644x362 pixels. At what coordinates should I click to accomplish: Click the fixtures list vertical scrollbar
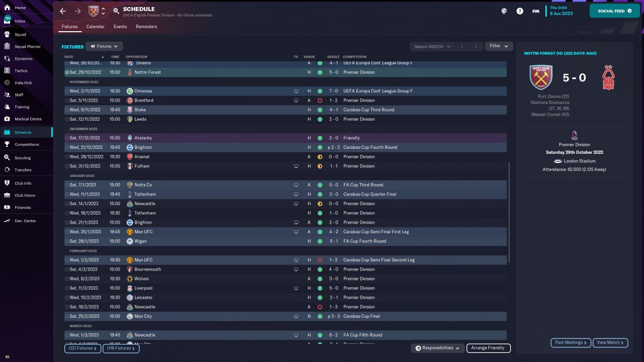[509, 212]
